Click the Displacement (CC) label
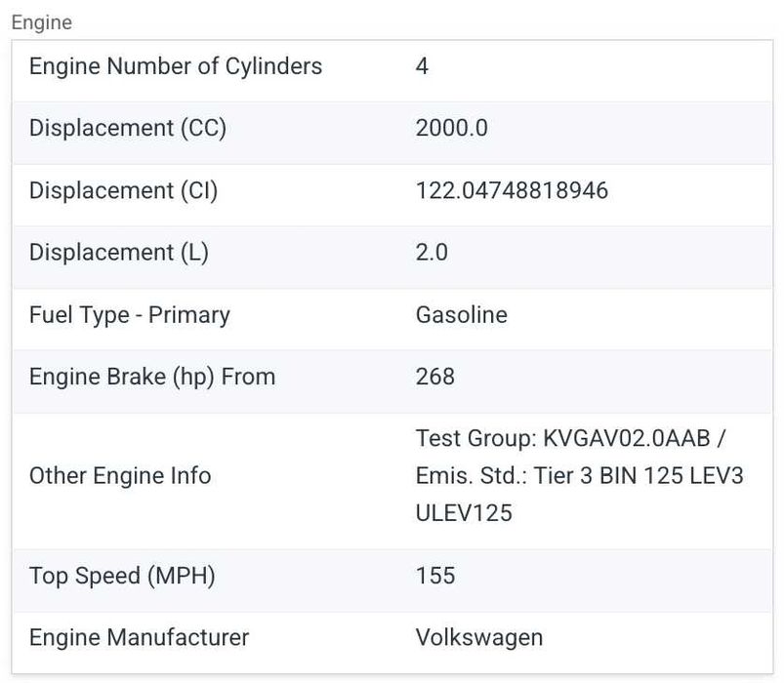Screen dimensions: 784x683 tap(128, 129)
